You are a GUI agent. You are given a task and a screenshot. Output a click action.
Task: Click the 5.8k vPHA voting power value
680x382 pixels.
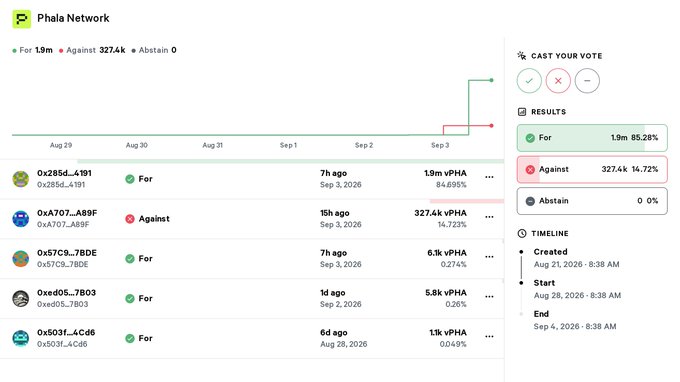tap(446, 293)
